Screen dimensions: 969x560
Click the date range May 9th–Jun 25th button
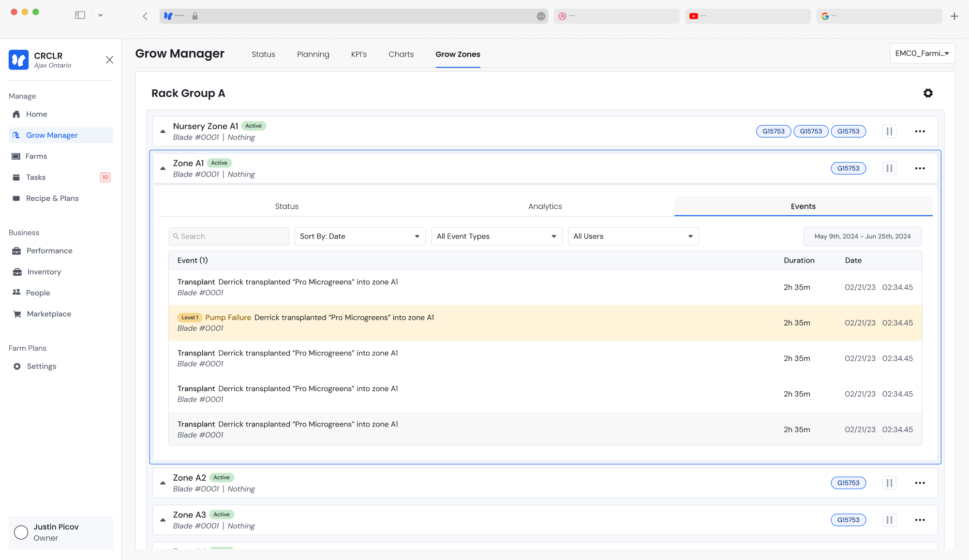click(862, 236)
